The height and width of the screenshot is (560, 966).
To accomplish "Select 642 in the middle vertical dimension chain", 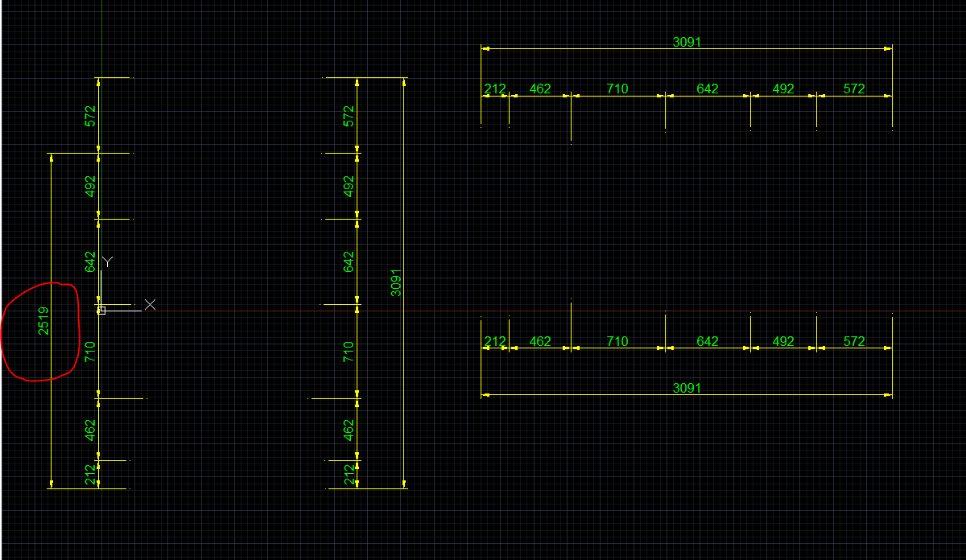I will 349,261.
